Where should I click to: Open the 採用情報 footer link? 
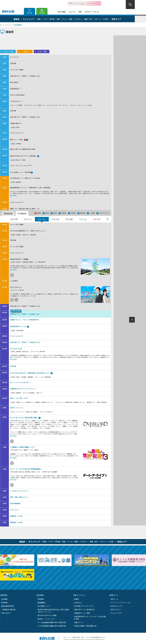[4, 603]
